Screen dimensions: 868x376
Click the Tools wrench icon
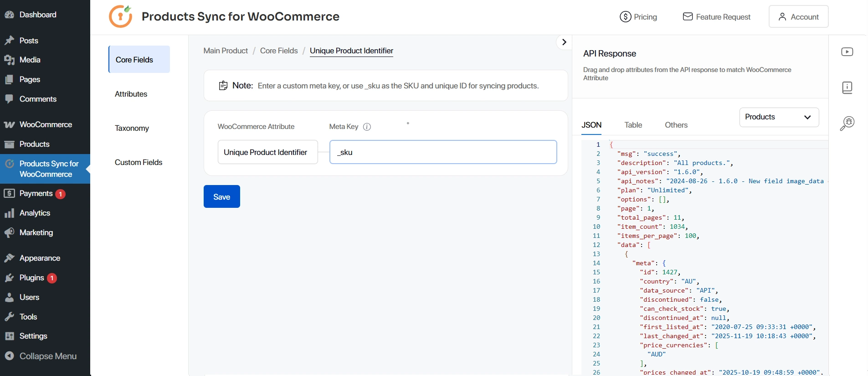point(9,317)
